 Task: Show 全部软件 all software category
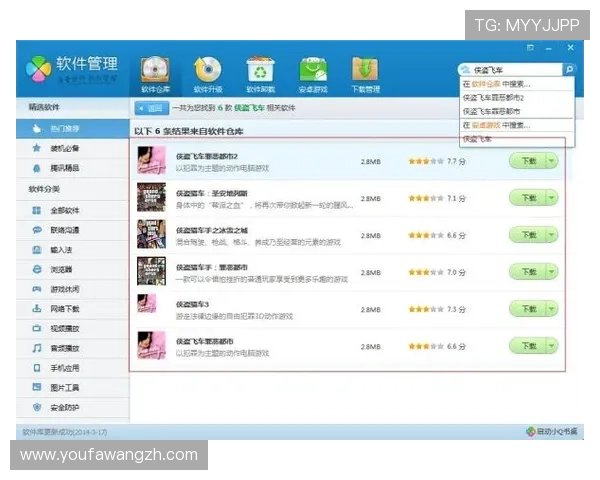point(73,211)
